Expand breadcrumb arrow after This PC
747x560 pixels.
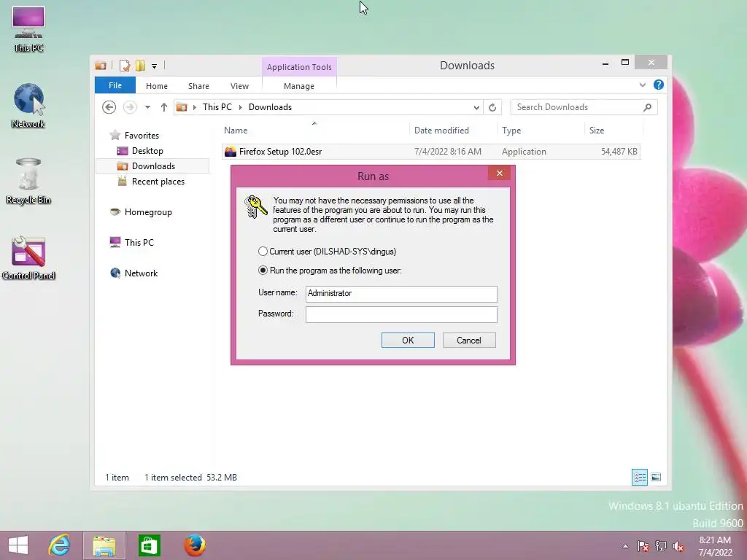[x=240, y=108]
